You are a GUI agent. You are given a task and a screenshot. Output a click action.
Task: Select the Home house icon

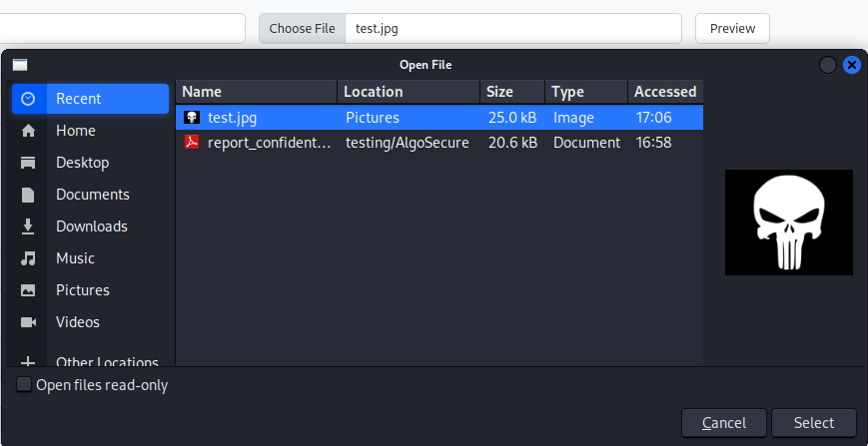28,131
